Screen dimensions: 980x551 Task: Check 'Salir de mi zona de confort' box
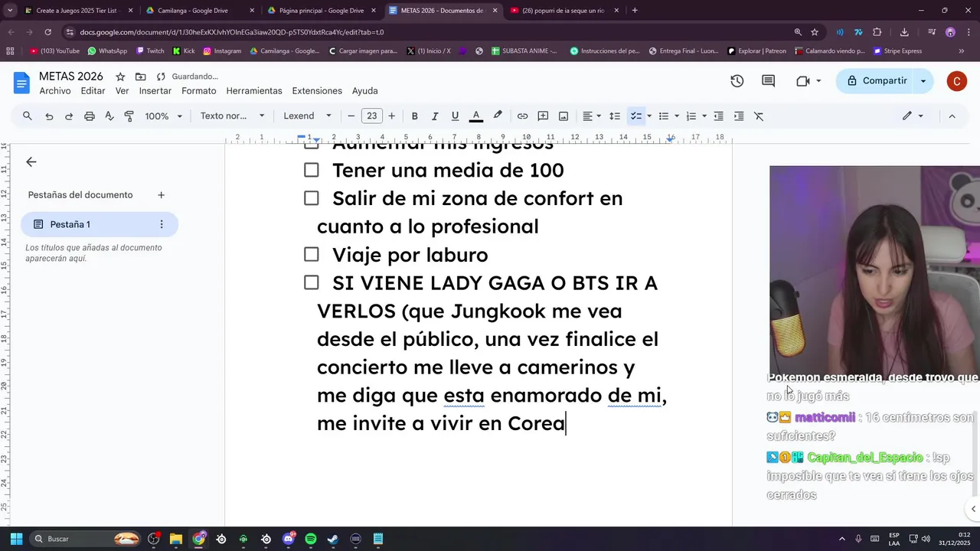point(311,198)
